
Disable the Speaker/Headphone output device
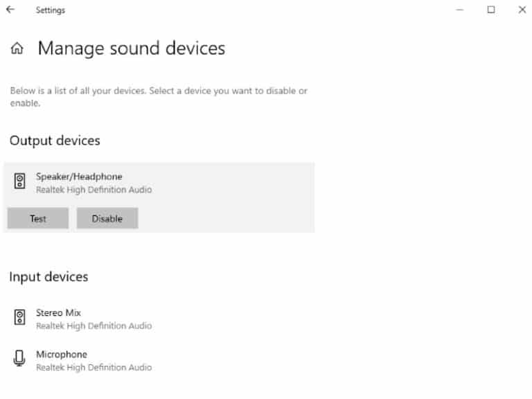pyautogui.click(x=107, y=218)
